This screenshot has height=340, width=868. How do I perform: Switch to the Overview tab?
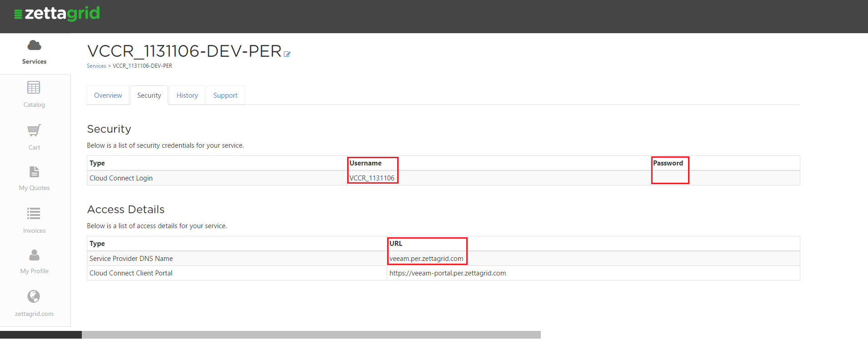tap(108, 95)
